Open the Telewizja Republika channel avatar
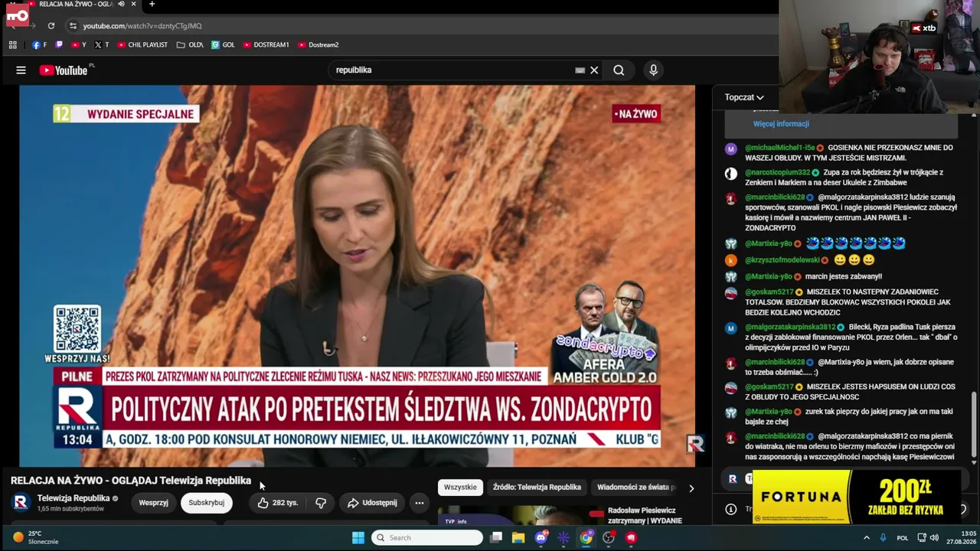The image size is (980, 551). click(21, 503)
